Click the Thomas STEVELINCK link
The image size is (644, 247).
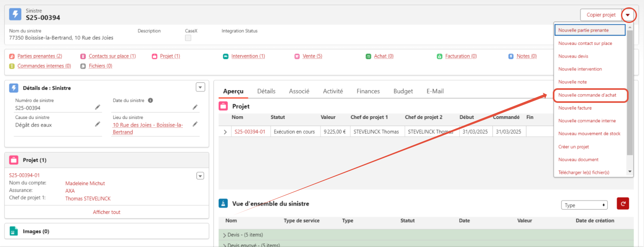tap(88, 198)
